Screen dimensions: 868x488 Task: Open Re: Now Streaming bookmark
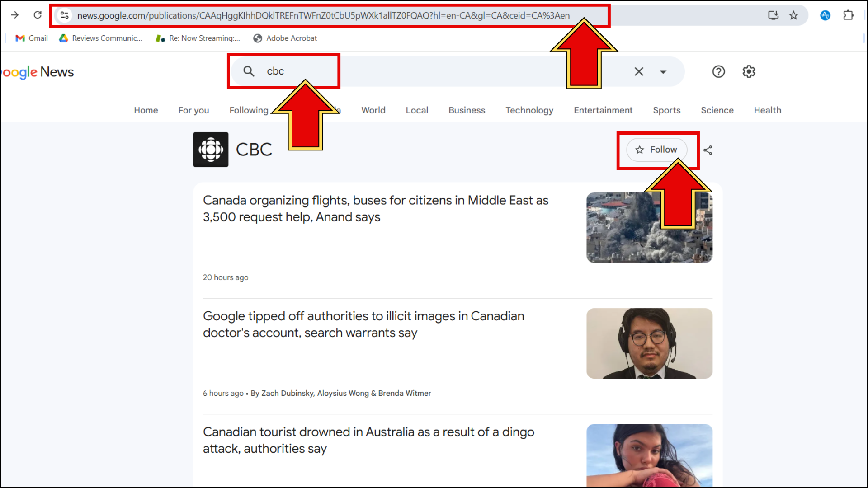[x=198, y=38]
